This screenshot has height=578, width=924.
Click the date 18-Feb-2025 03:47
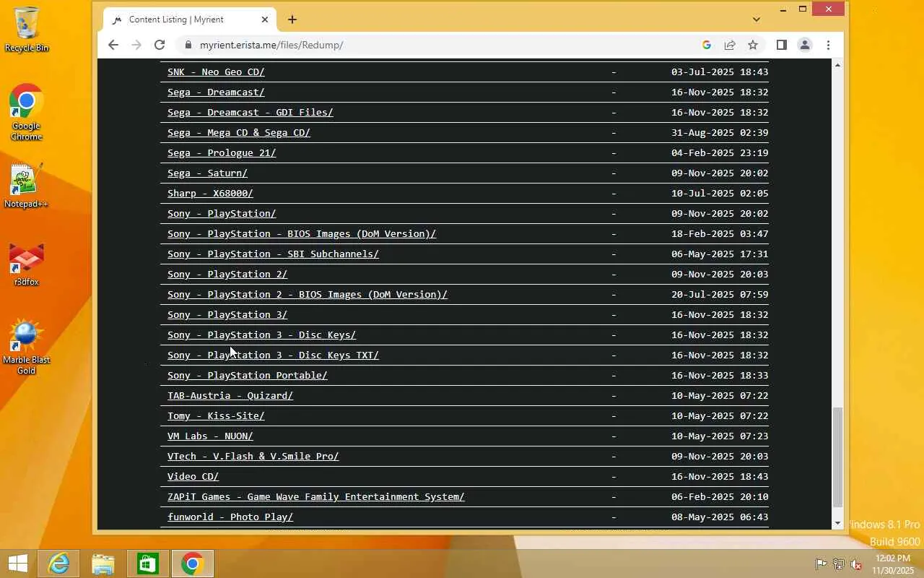click(x=720, y=234)
